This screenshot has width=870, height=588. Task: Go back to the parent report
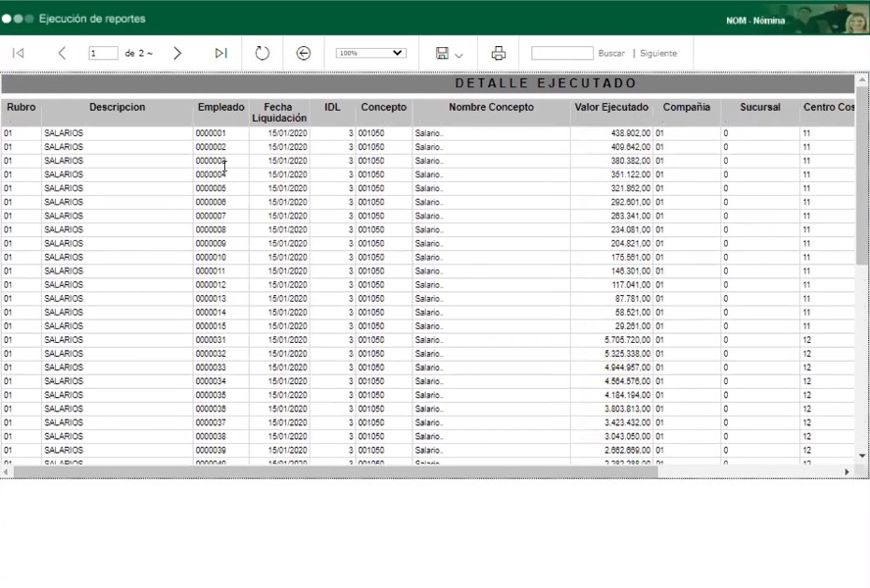[303, 53]
